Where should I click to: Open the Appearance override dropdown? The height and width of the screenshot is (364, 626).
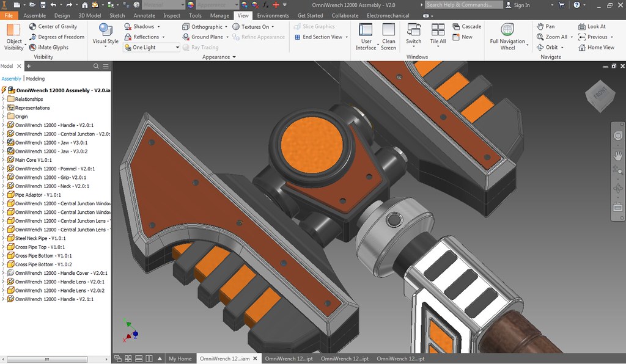(218, 5)
